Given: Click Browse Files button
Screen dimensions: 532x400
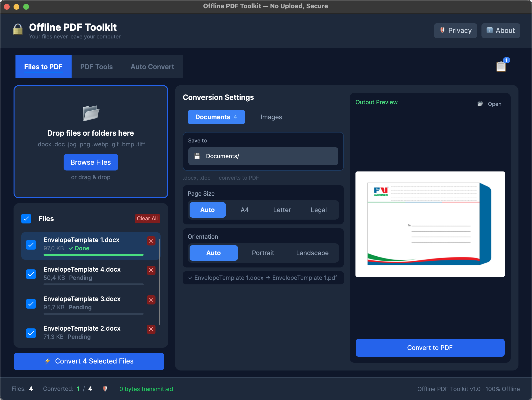Looking at the screenshot, I should pos(91,162).
